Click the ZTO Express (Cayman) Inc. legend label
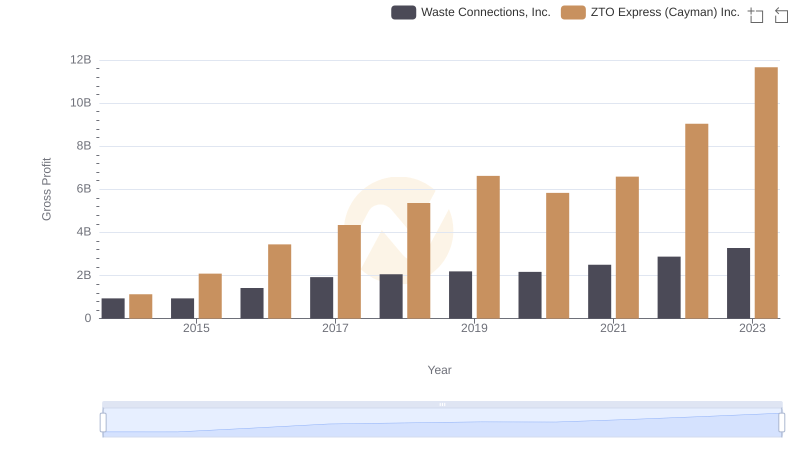800x461 pixels. tap(665, 12)
